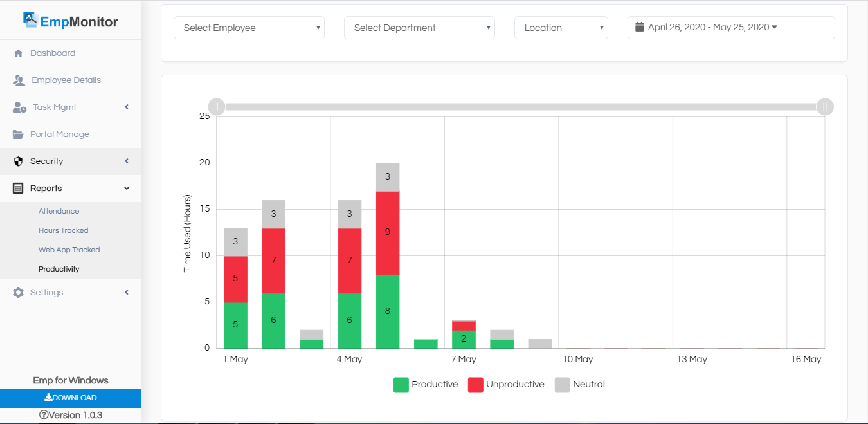
Task: Click the calendar icon in date field
Action: (x=639, y=27)
